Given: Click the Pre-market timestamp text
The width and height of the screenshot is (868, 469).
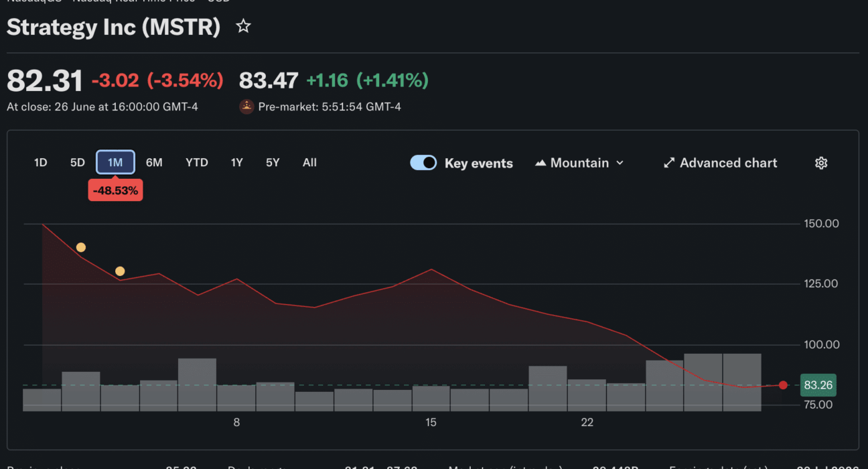Looking at the screenshot, I should click(x=330, y=107).
